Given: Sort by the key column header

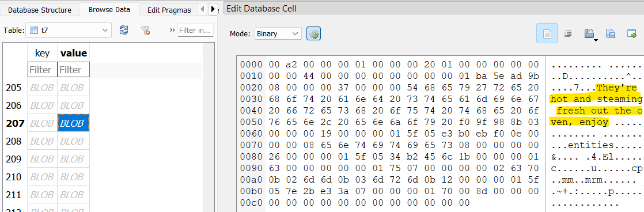Looking at the screenshot, I should pos(42,53).
